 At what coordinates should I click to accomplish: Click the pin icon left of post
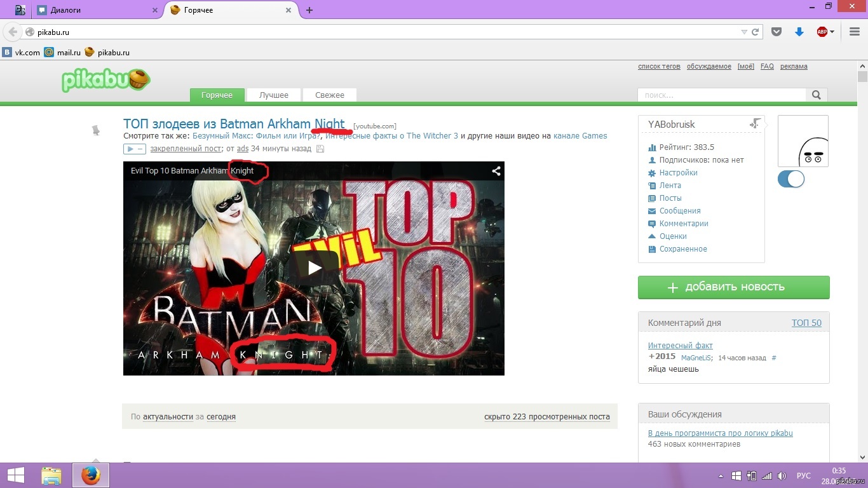(x=96, y=130)
